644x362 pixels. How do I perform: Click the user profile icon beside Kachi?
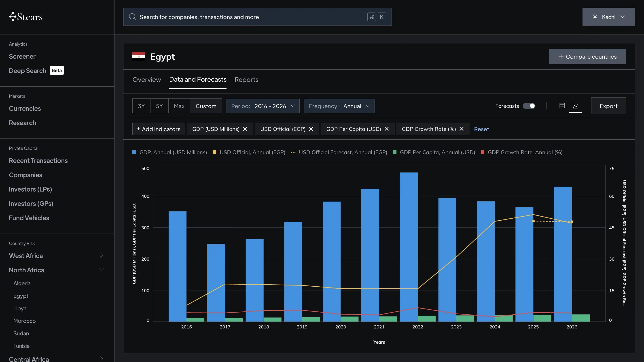click(595, 17)
